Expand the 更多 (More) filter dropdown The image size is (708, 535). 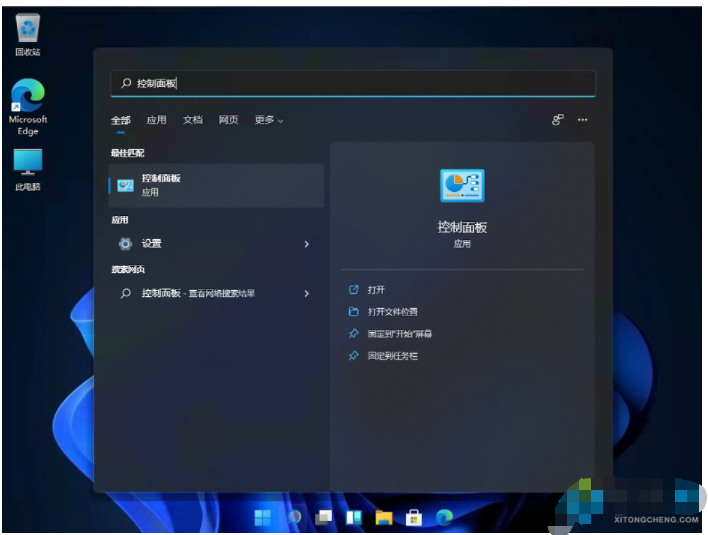pyautogui.click(x=268, y=120)
